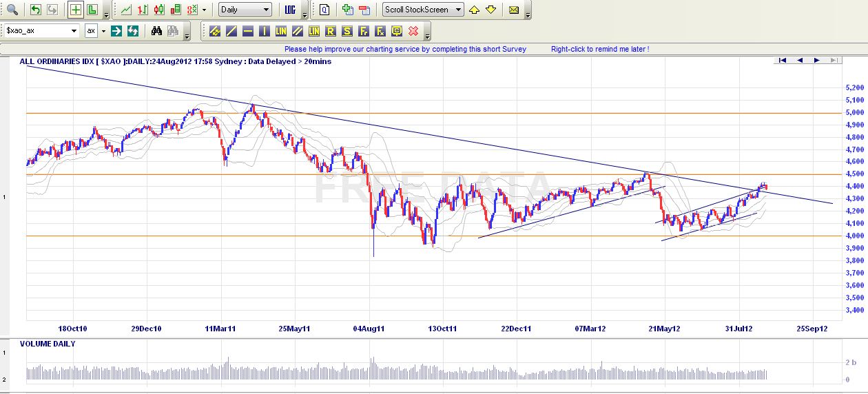This screenshot has width=868, height=394.
Task: Open the chart style dropdown arrow
Action: (x=205, y=10)
